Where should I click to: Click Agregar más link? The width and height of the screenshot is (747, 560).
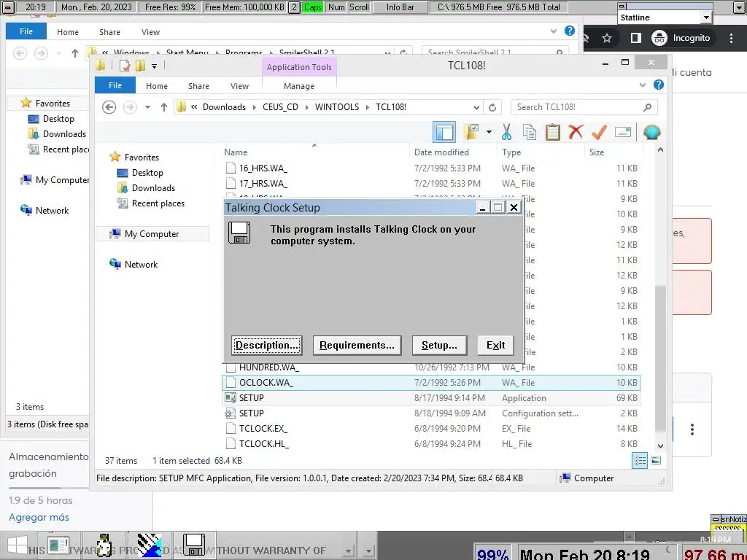click(x=39, y=517)
